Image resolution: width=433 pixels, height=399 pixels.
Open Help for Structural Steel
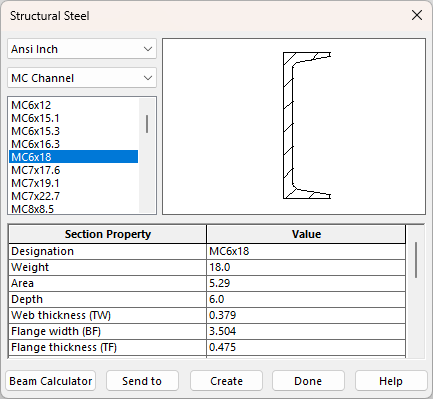tap(391, 381)
